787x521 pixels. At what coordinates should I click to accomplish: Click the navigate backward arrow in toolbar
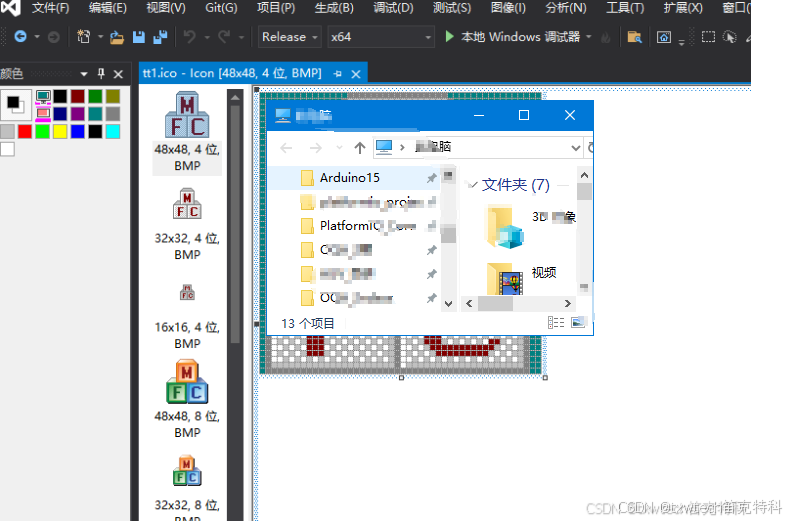coord(21,37)
